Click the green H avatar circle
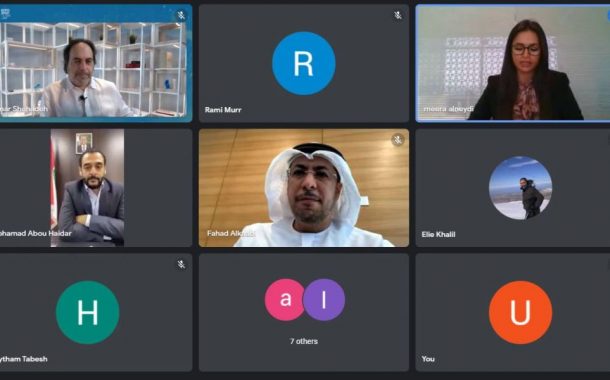 click(88, 312)
